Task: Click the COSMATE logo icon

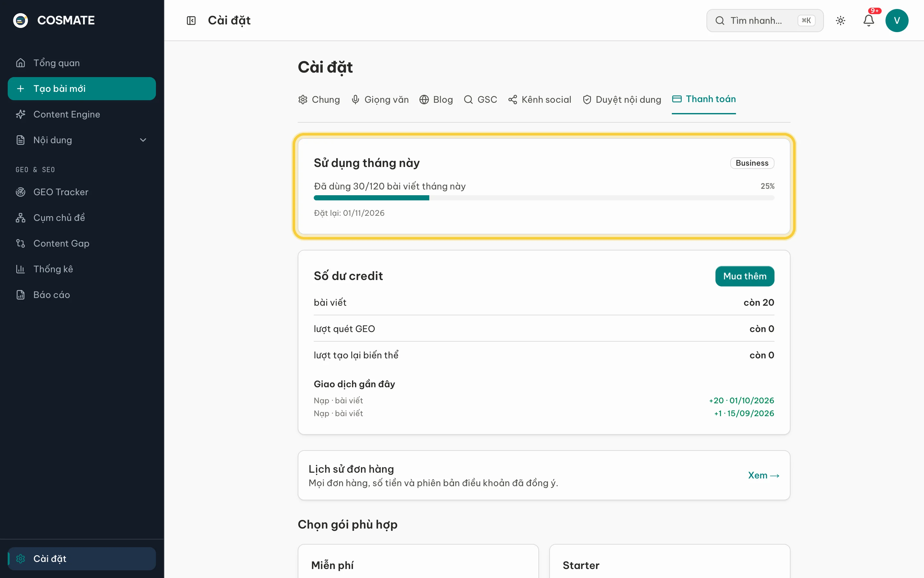Action: tap(21, 20)
